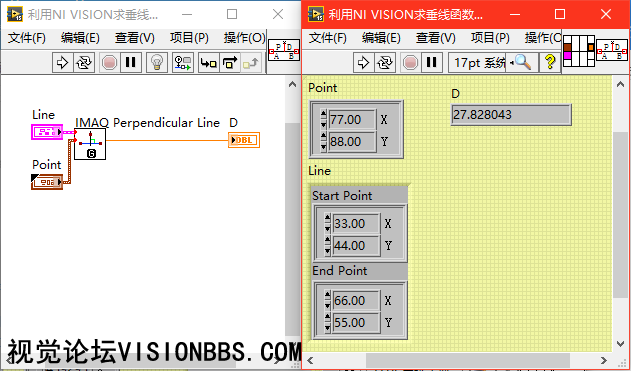Increment End Point X with up arrow

point(328,296)
